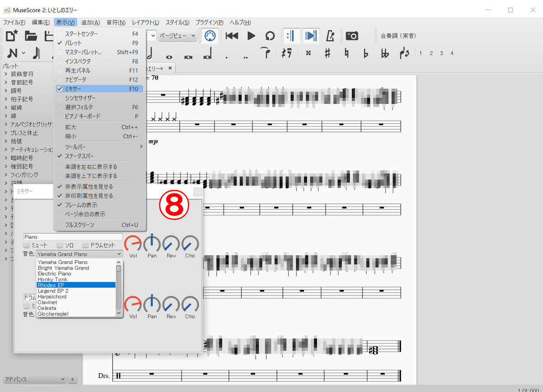Toggle loop playback icon
Viewport: 543px width, 392px height.
270,36
